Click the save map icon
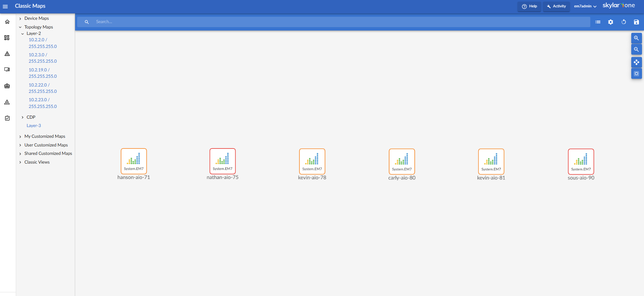644x296 pixels. point(636,22)
